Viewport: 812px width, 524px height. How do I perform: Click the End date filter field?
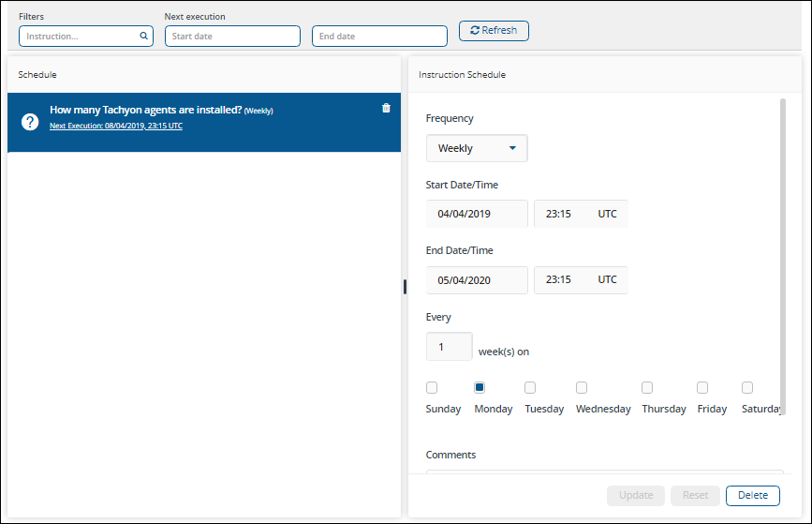click(379, 37)
